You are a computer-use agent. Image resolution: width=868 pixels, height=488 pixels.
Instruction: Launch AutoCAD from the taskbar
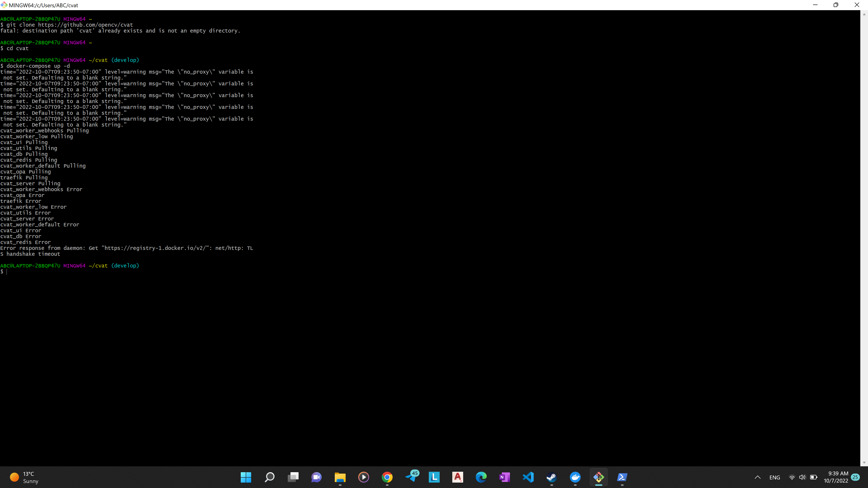tap(458, 477)
